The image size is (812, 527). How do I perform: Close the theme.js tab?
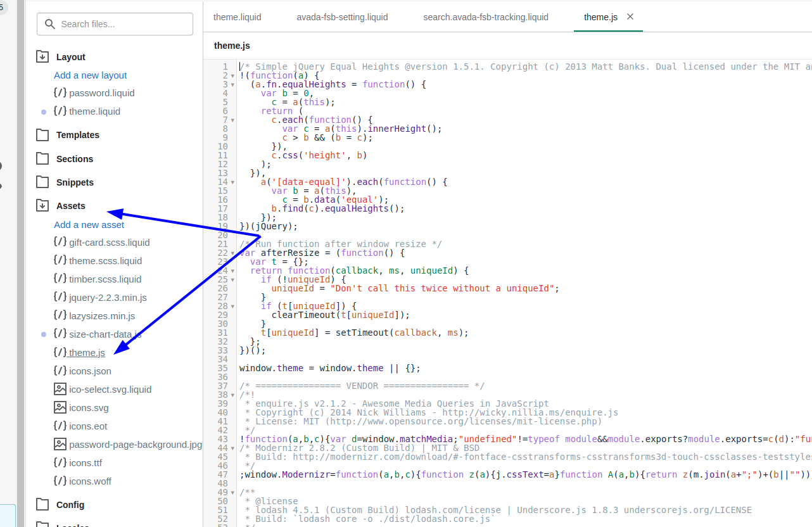coord(630,16)
